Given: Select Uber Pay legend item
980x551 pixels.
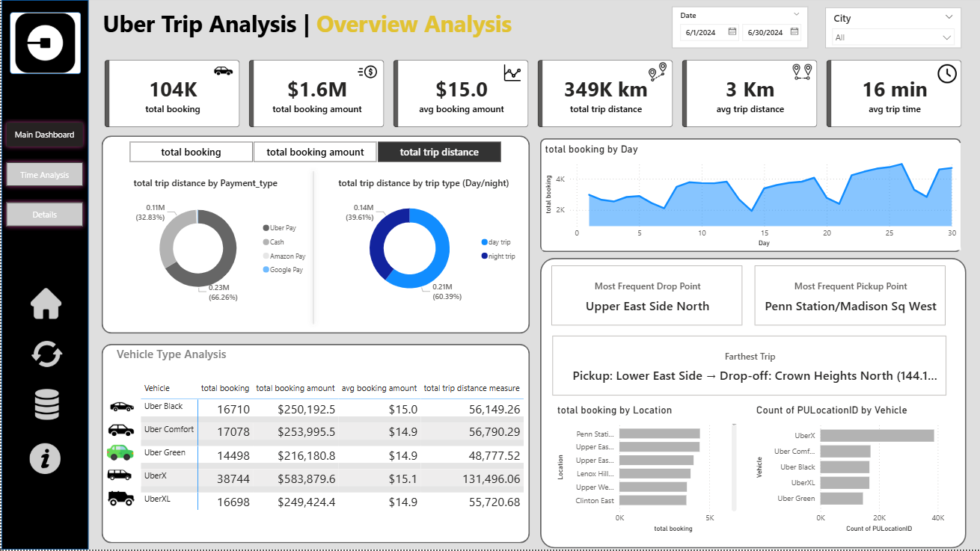Looking at the screenshot, I should click(278, 227).
